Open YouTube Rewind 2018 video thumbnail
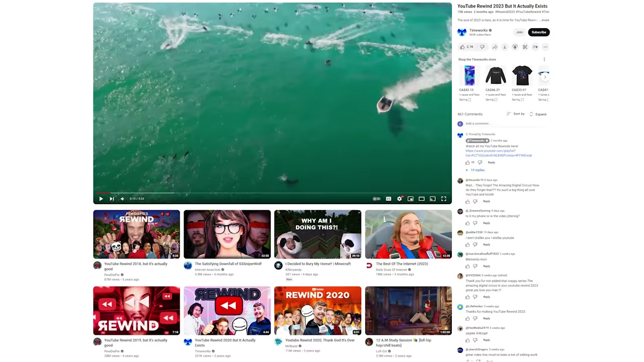Viewport: 644px width, 362px height. [136, 234]
